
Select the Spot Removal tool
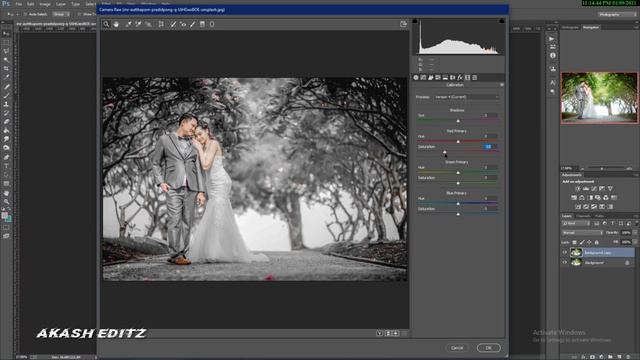[x=173, y=24]
